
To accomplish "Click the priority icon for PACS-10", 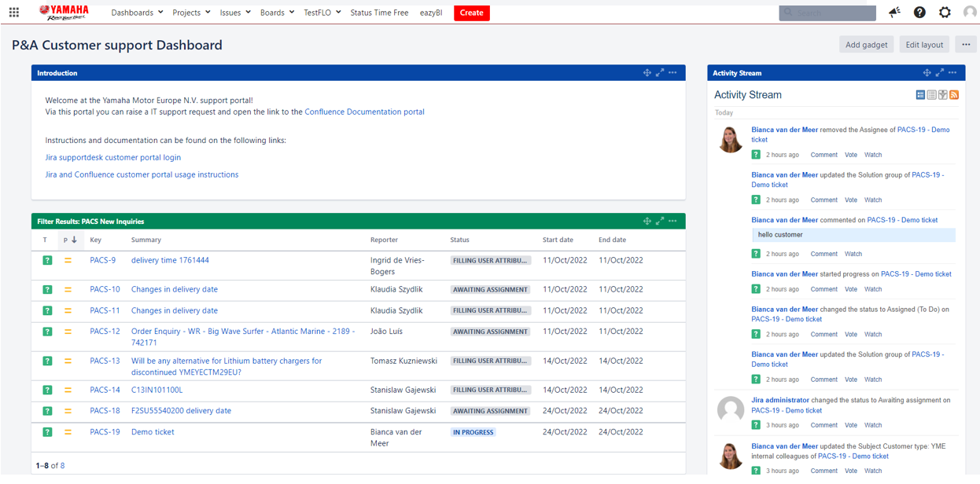I will pos(68,289).
